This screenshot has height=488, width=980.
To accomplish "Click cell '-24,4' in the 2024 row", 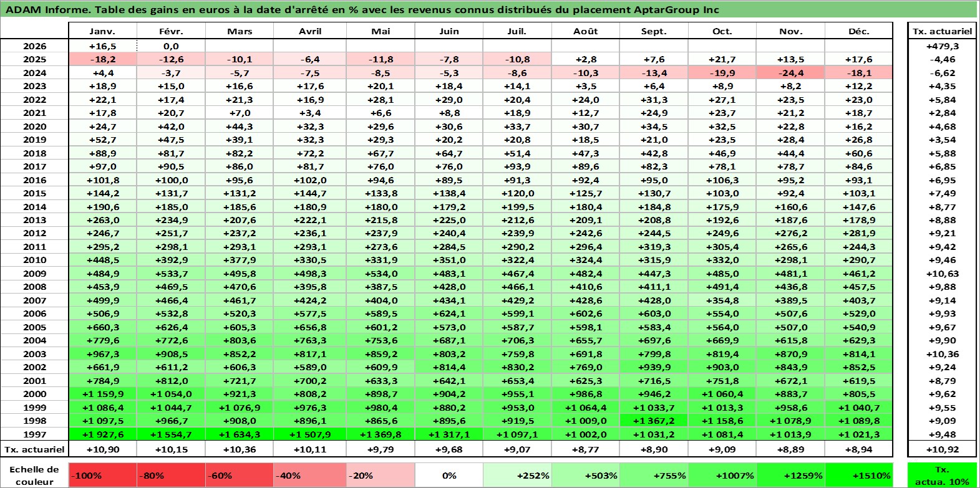I will click(791, 73).
